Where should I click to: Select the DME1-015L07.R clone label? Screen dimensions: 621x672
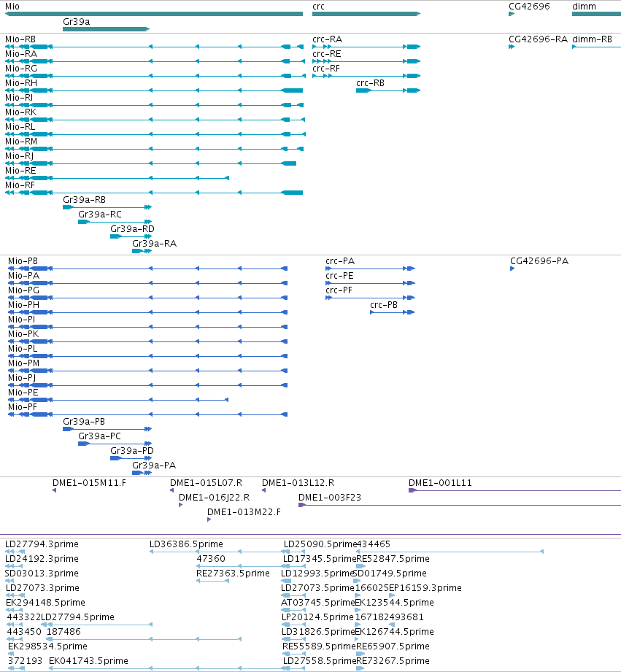click(206, 483)
